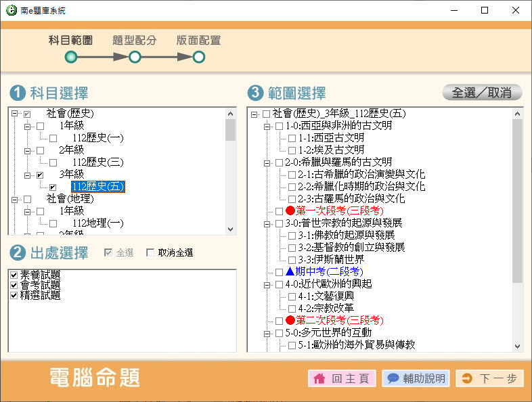Screen dimensions: 532x402
Task: Click the blue triangle 期中考 marker
Action: [x=290, y=271]
